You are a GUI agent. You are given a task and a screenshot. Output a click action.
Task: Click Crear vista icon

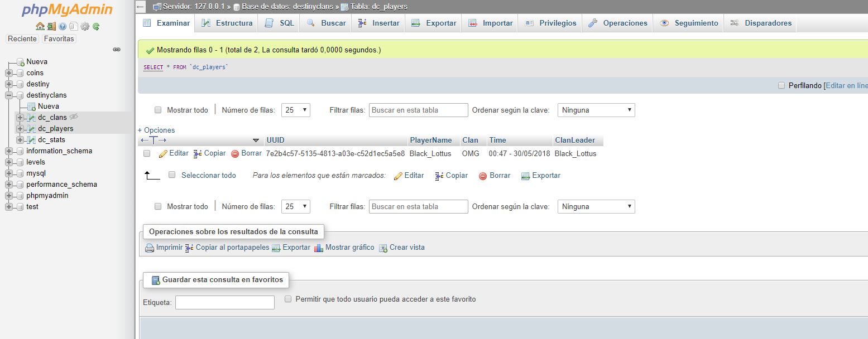(383, 248)
